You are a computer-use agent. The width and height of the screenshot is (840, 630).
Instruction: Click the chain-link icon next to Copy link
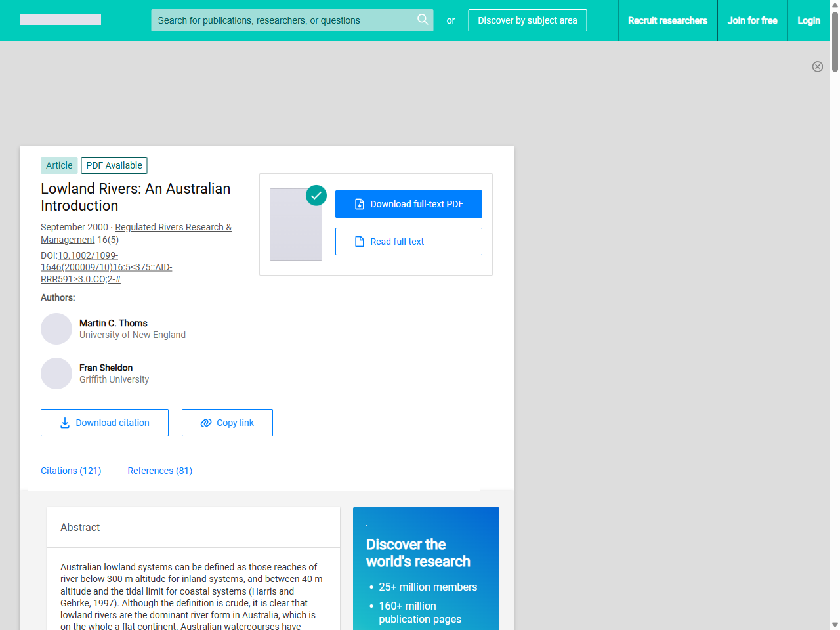tap(205, 423)
